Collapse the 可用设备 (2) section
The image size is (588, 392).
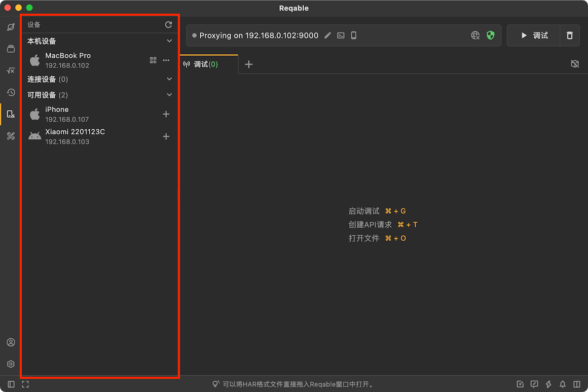(x=169, y=95)
